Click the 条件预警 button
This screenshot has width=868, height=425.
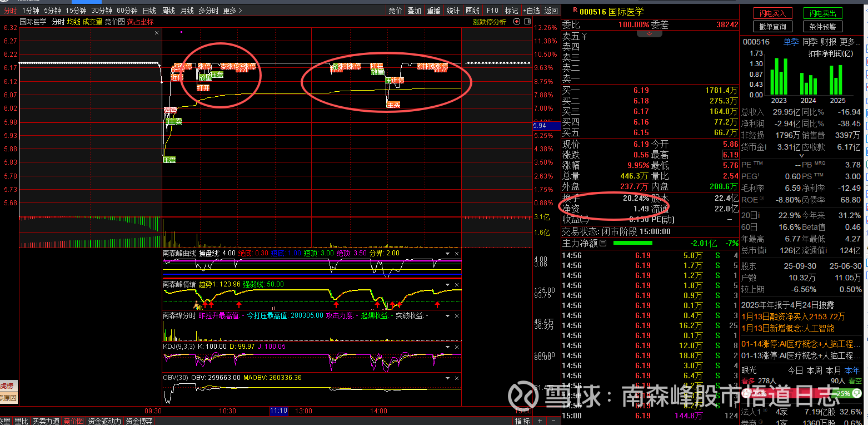tap(823, 26)
